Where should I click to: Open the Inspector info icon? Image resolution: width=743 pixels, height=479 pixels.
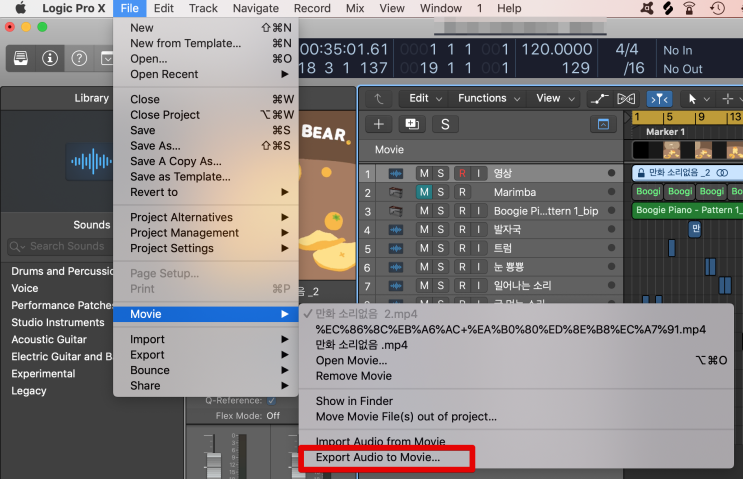pyautogui.click(x=50, y=58)
